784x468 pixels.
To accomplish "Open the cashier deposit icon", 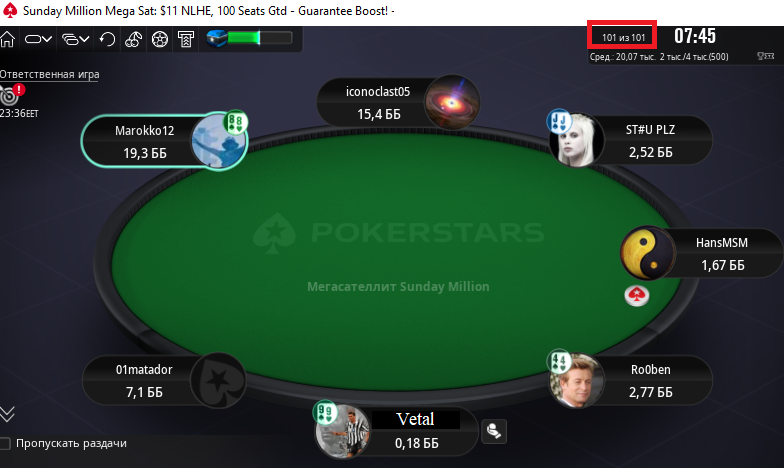I will [186, 39].
